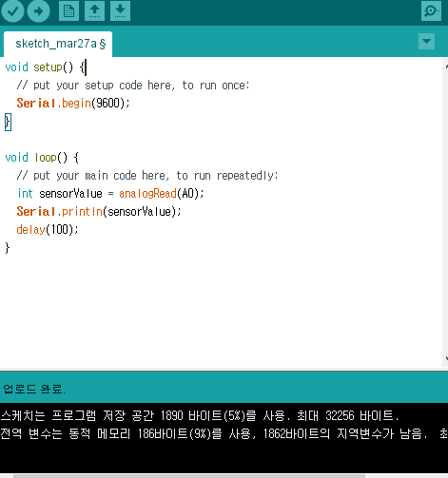Select the sketch_mar27a tab
Image resolution: width=448 pixels, height=478 pixels.
(x=58, y=44)
